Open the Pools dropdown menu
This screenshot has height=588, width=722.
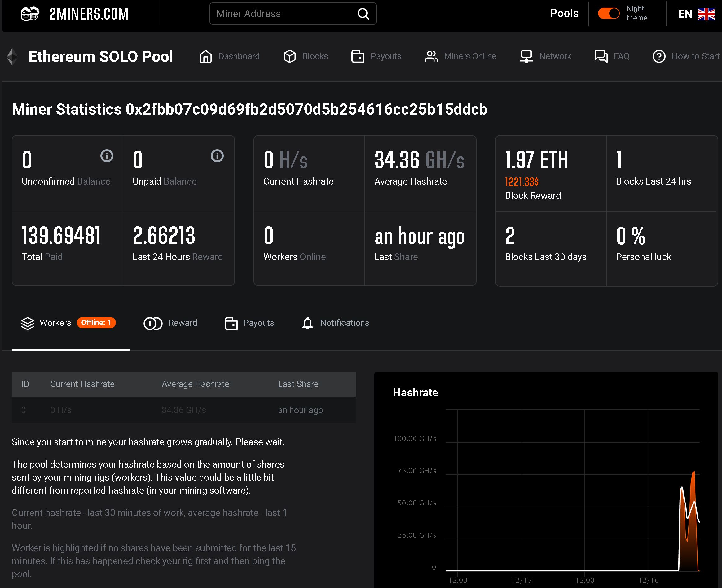(564, 13)
